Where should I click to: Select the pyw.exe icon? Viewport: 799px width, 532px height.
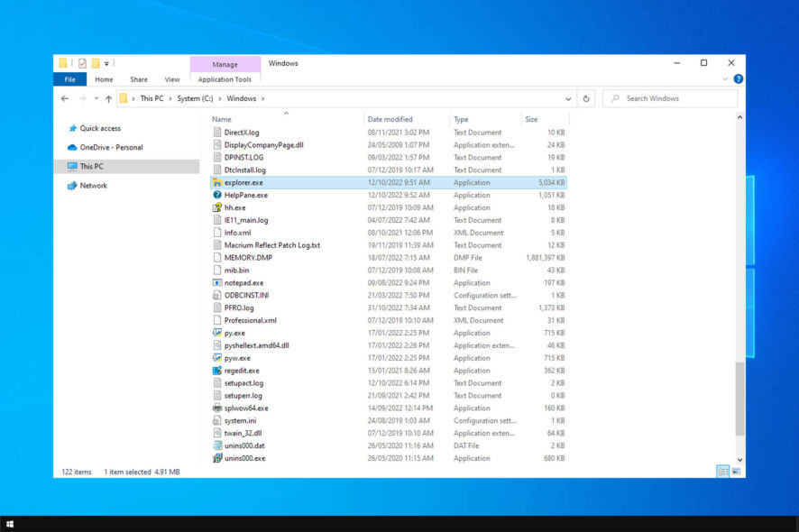pos(217,358)
